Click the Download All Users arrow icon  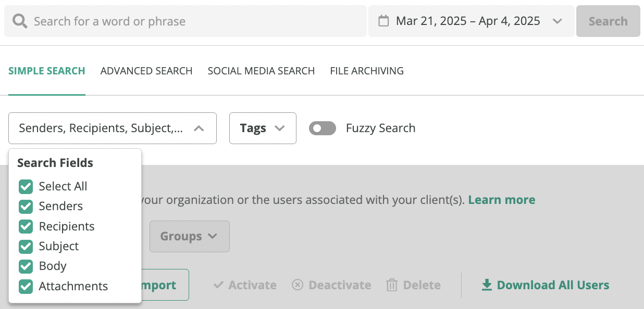tap(487, 285)
